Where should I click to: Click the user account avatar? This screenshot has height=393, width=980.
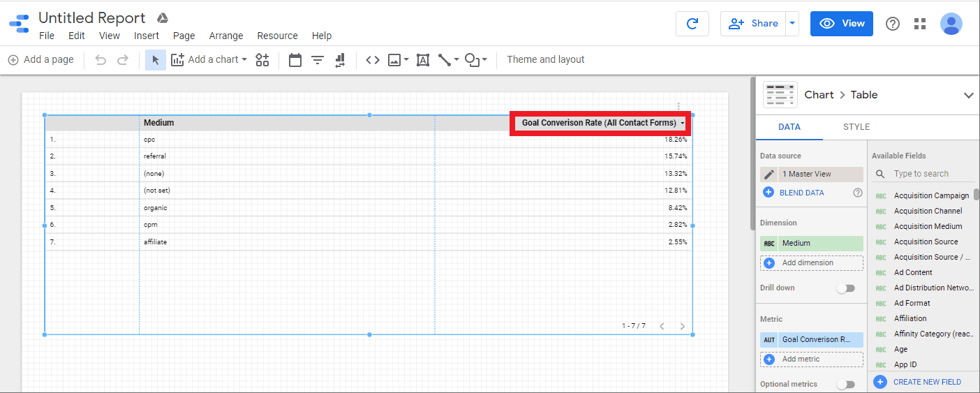[x=951, y=24]
